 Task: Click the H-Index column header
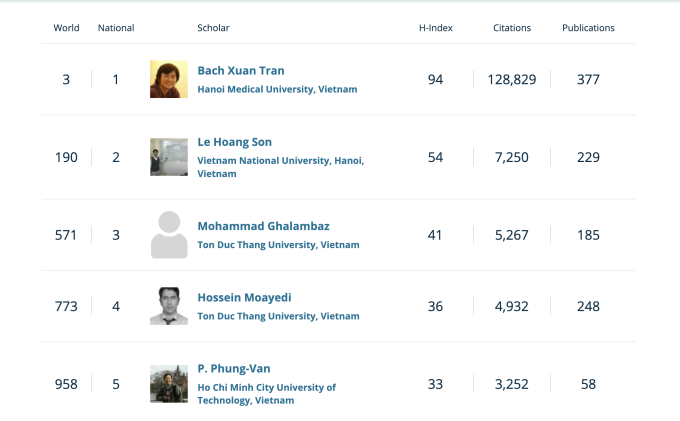pyautogui.click(x=435, y=28)
